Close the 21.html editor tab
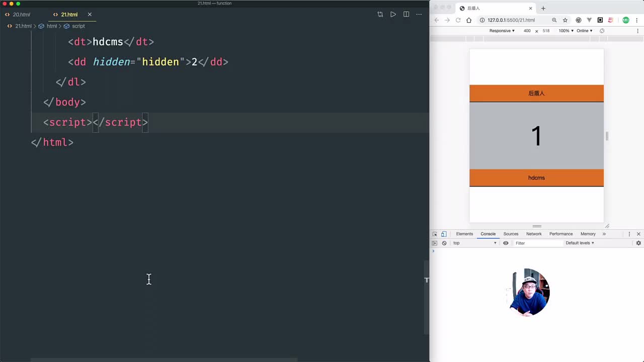Image resolution: width=644 pixels, height=362 pixels. pos(90,15)
